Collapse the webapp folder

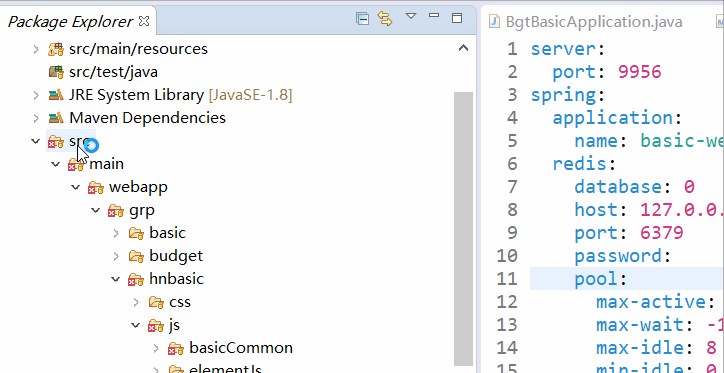click(76, 187)
